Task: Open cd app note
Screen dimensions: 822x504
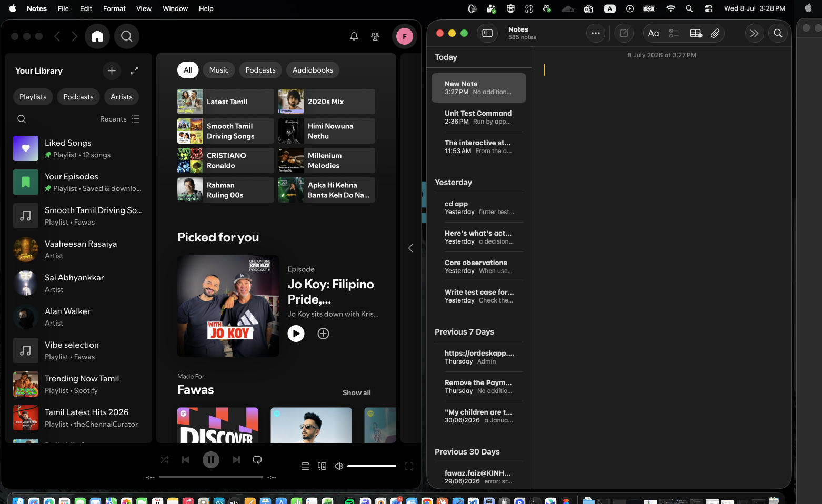Action: pos(479,207)
